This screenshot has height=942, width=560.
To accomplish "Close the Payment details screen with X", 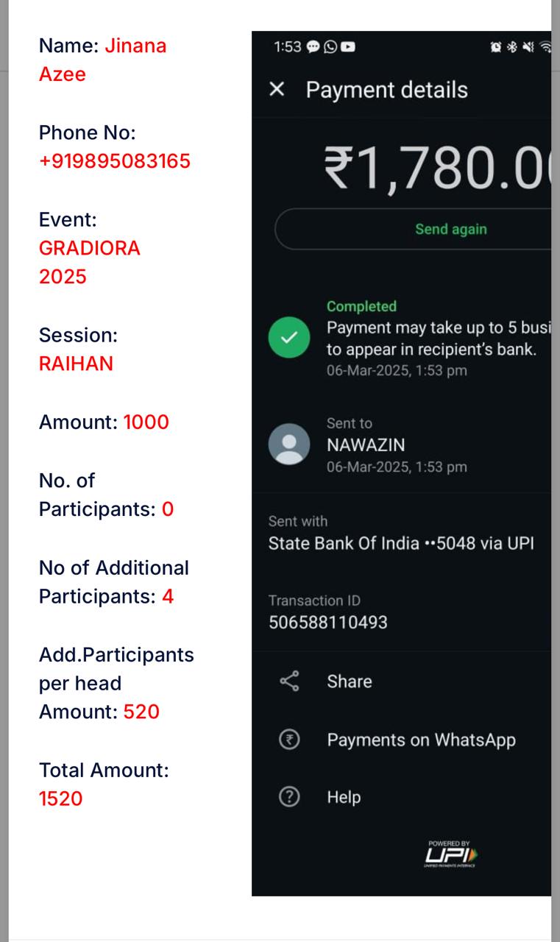I will pyautogui.click(x=277, y=90).
